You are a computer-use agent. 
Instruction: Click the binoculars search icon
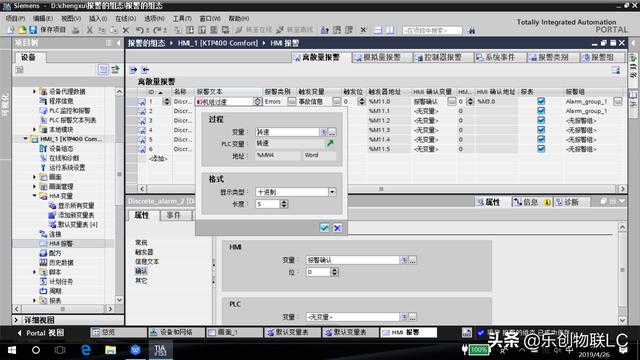pos(472,30)
